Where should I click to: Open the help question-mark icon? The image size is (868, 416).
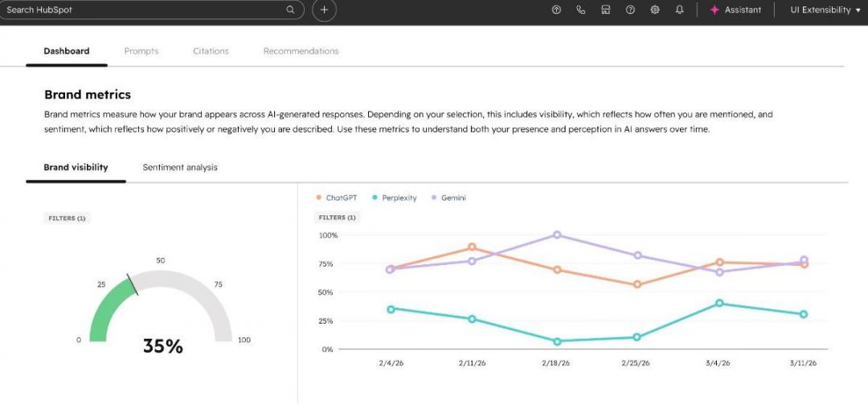pyautogui.click(x=630, y=10)
